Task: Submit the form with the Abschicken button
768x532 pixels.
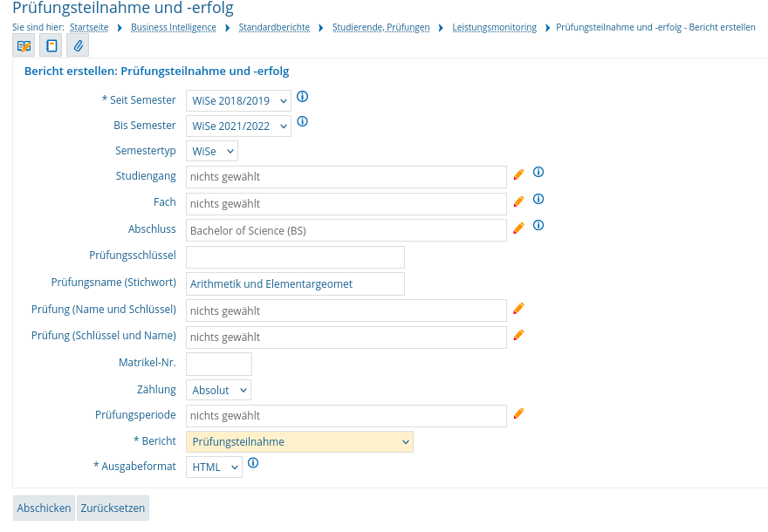Action: coord(44,508)
